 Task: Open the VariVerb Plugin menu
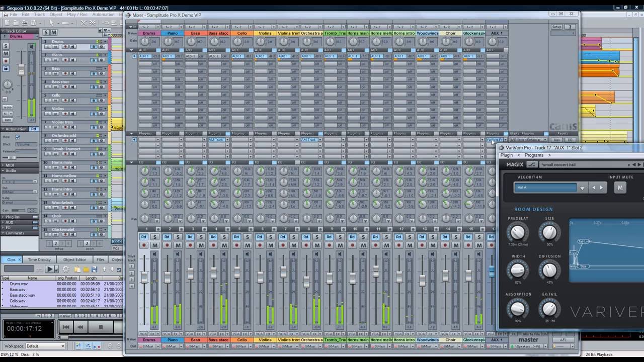(506, 155)
